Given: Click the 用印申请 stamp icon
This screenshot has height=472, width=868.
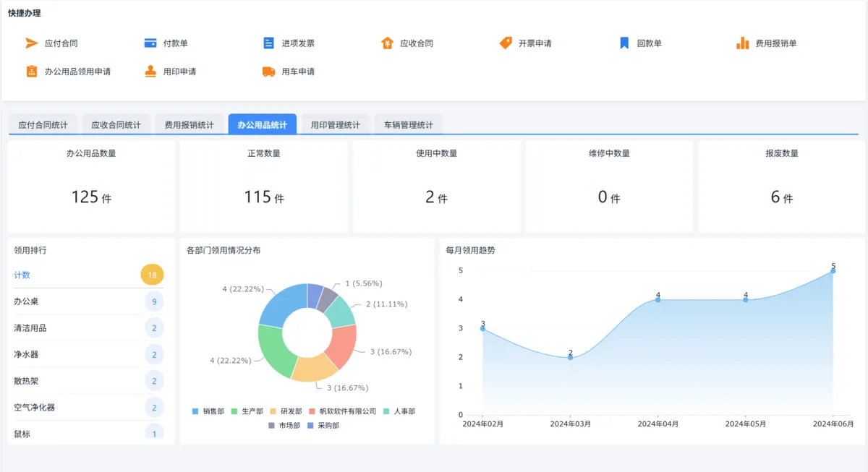Looking at the screenshot, I should click(x=150, y=72).
